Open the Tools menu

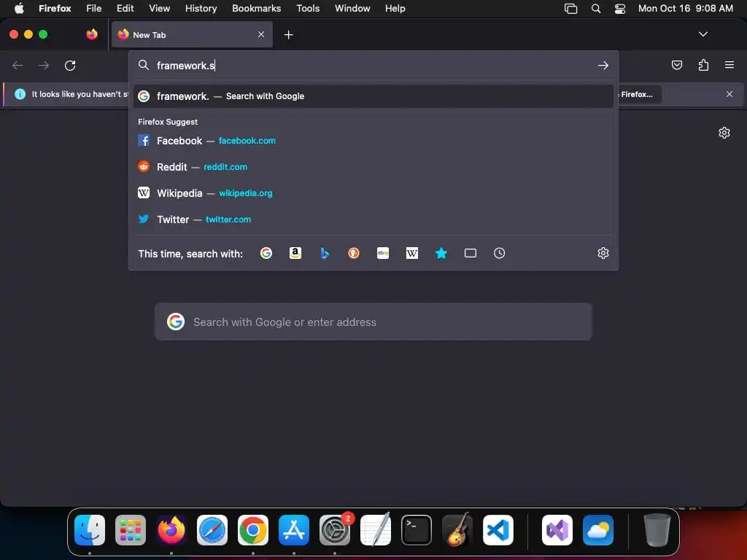[x=308, y=8]
